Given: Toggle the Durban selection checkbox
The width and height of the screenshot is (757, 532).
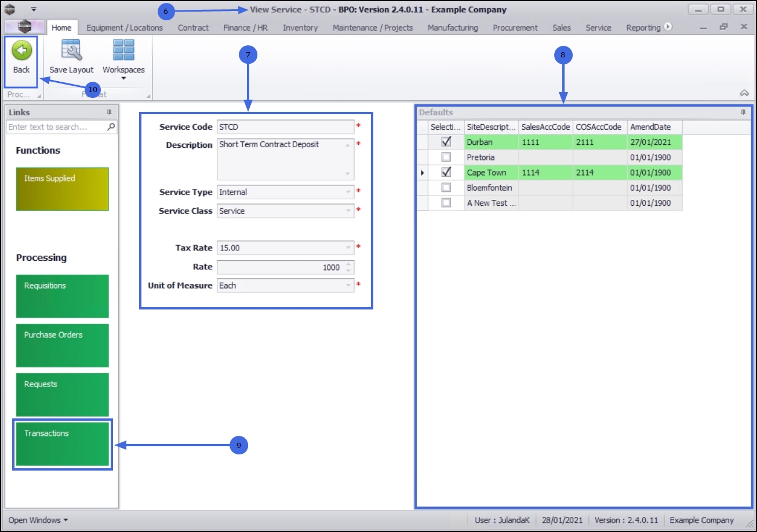Looking at the screenshot, I should [446, 142].
